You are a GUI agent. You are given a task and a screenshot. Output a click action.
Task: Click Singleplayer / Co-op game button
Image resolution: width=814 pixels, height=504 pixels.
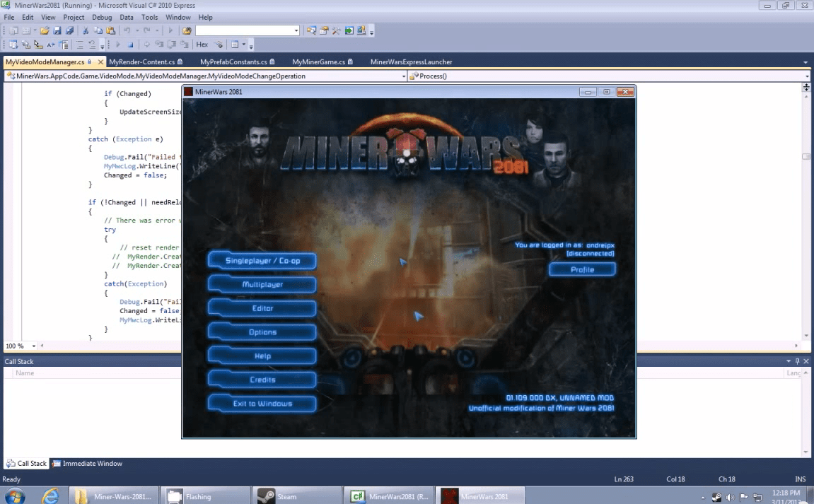(x=262, y=261)
